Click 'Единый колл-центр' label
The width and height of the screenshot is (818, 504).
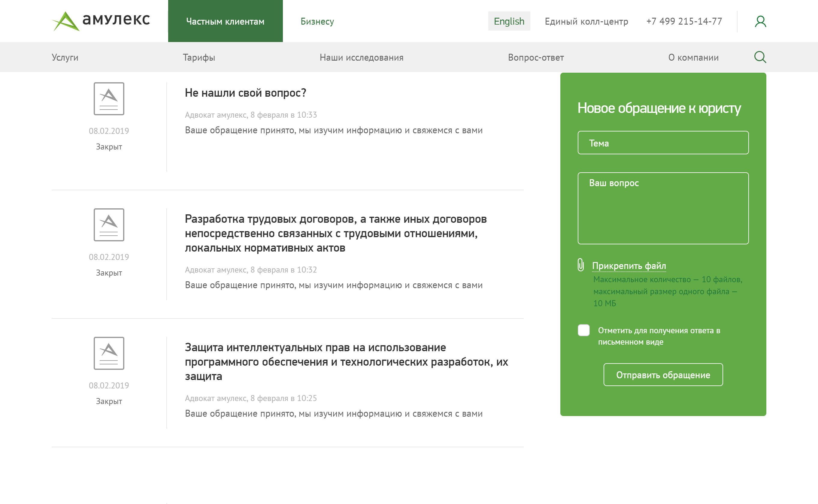586,21
